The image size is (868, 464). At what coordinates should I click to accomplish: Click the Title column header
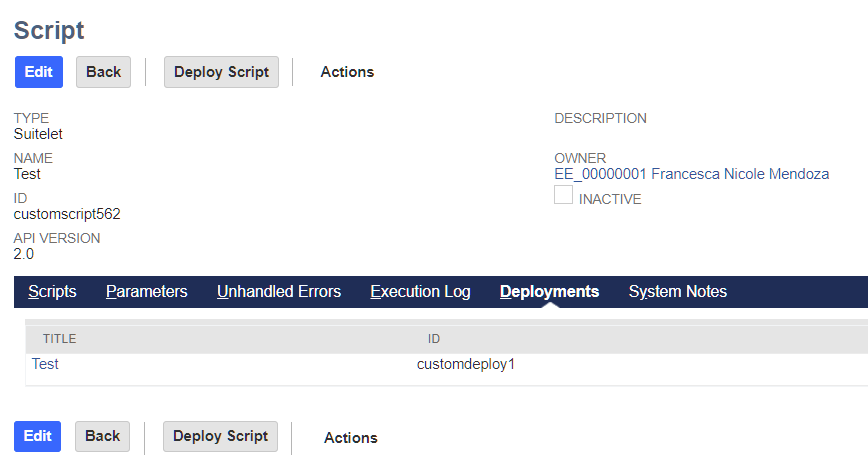(59, 339)
